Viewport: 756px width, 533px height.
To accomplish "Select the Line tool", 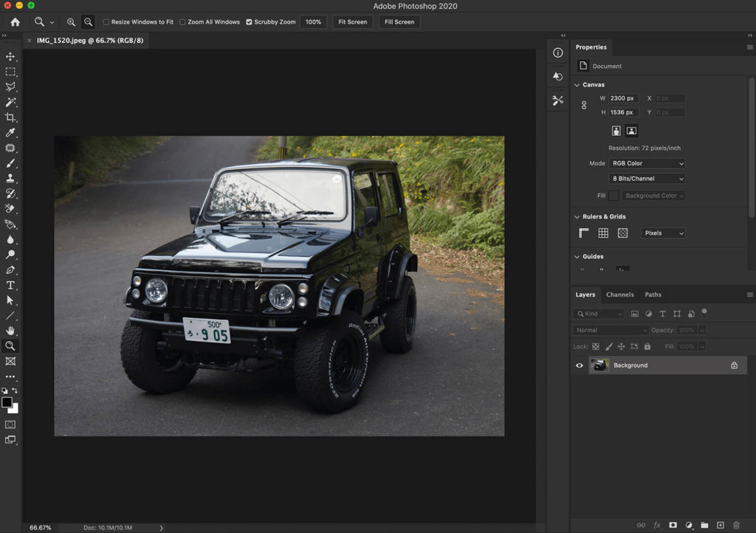I will tap(10, 316).
